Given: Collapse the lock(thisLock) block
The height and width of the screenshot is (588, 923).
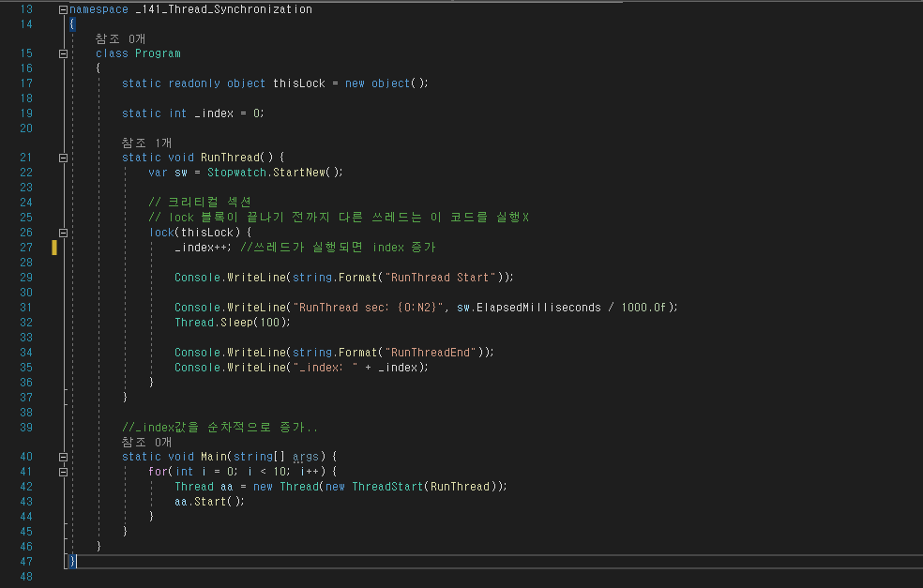Looking at the screenshot, I should pos(63,233).
